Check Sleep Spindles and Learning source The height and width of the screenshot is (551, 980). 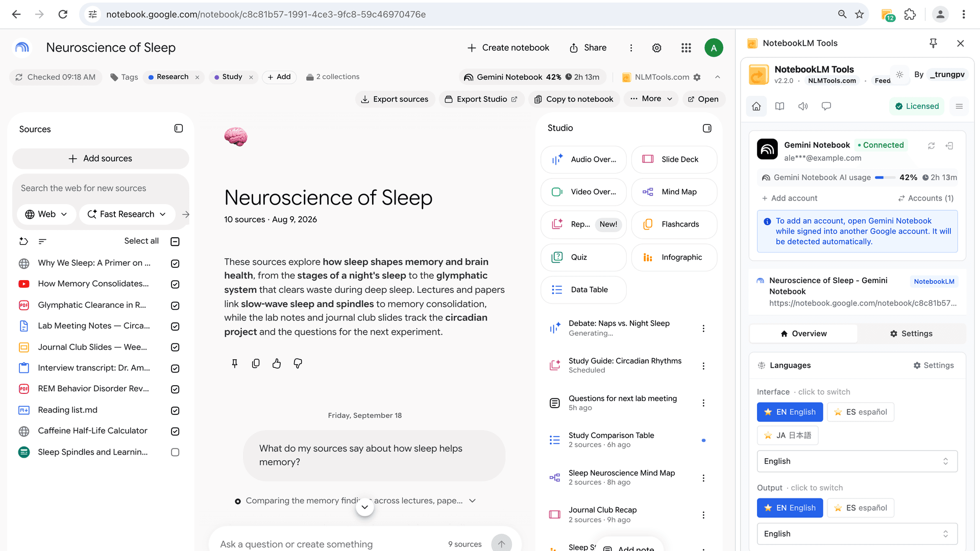click(175, 452)
